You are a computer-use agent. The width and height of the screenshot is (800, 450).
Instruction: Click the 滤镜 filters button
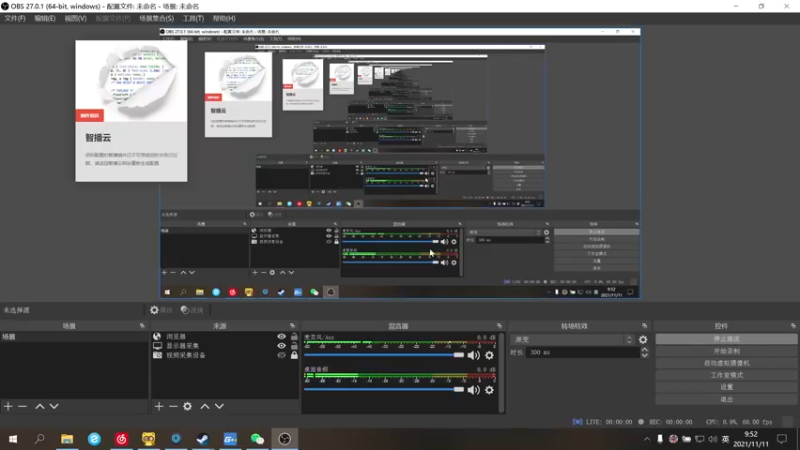[192, 310]
